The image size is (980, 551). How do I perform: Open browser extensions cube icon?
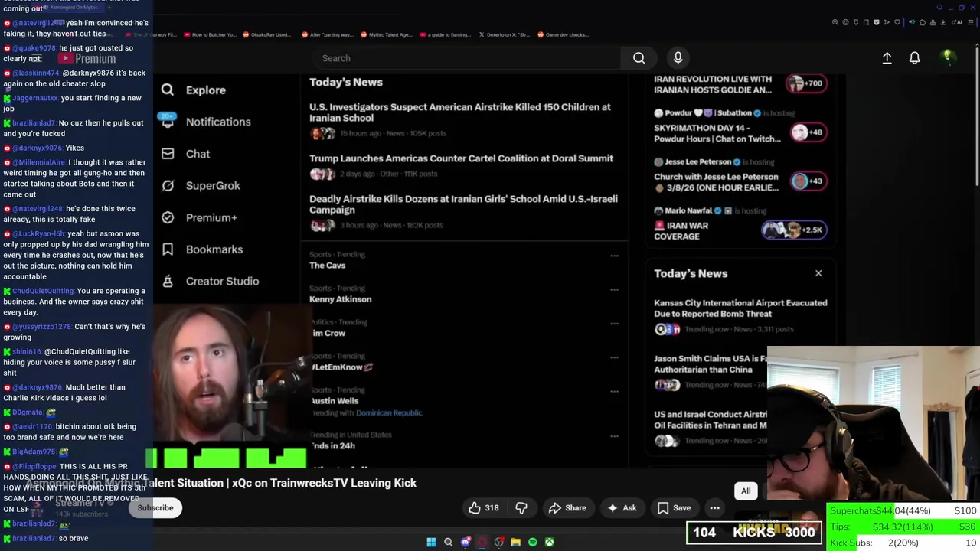tap(923, 23)
